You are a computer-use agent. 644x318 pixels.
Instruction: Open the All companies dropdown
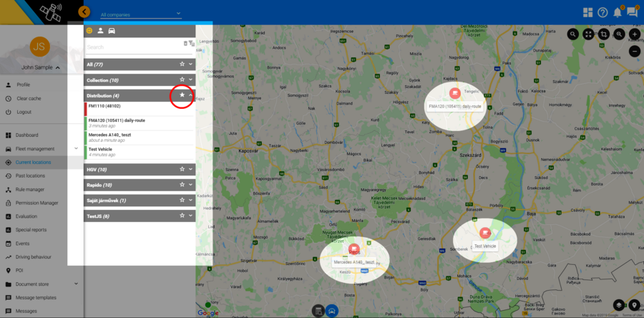coord(140,14)
